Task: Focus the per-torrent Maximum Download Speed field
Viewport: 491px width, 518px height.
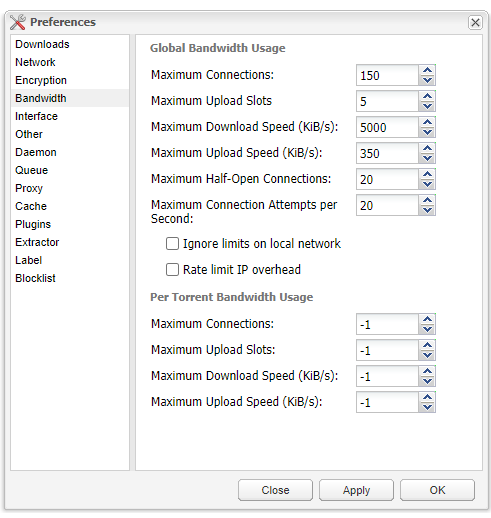Action: (387, 376)
